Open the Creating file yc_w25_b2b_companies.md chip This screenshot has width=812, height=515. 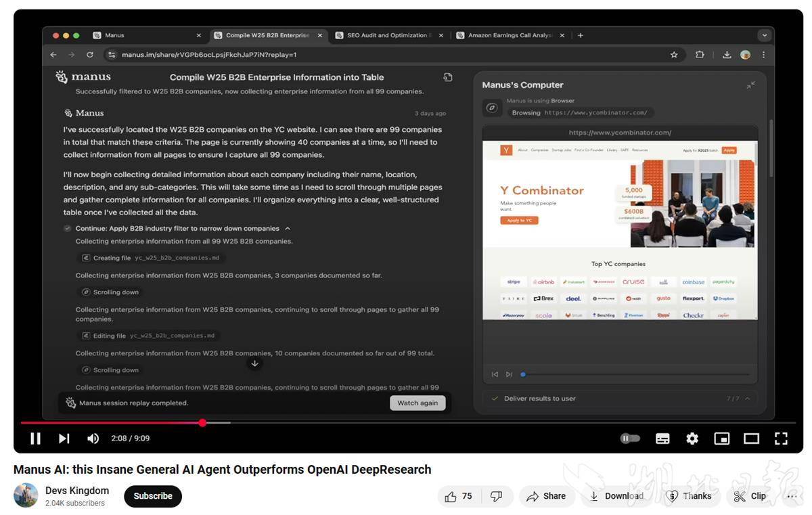click(x=151, y=258)
